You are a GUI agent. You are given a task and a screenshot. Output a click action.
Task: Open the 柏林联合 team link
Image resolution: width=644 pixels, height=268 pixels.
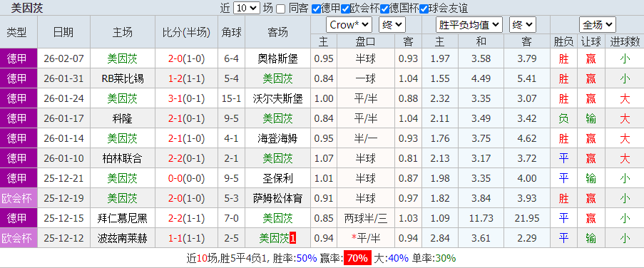point(123,158)
